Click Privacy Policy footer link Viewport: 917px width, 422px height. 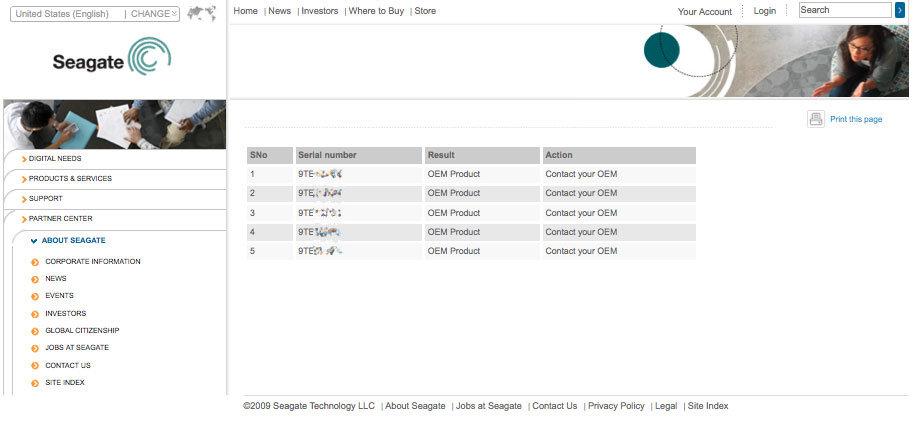[616, 406]
